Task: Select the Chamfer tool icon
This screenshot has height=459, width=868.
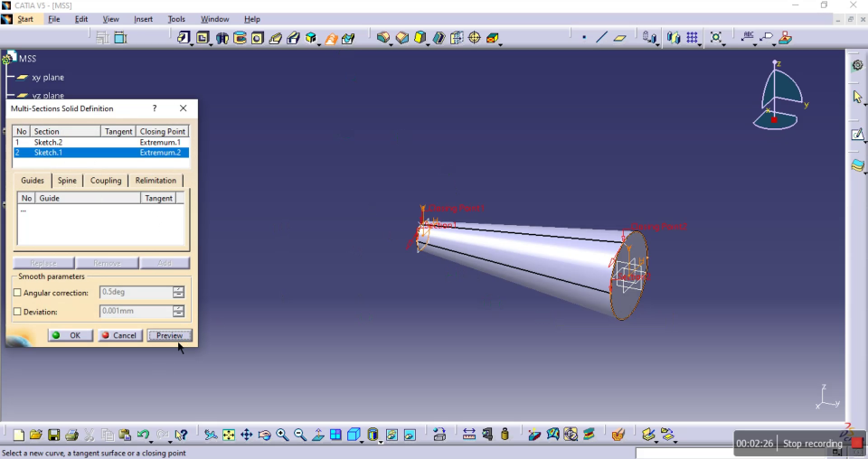Action: (x=401, y=38)
